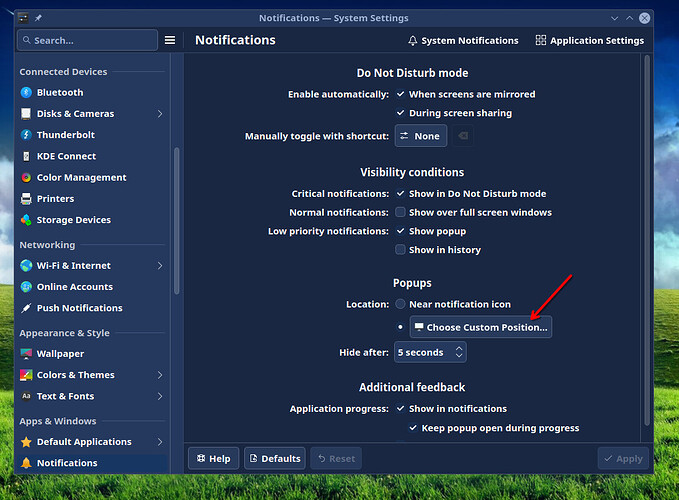Expand Text & Fonts submenu chevron

point(160,396)
